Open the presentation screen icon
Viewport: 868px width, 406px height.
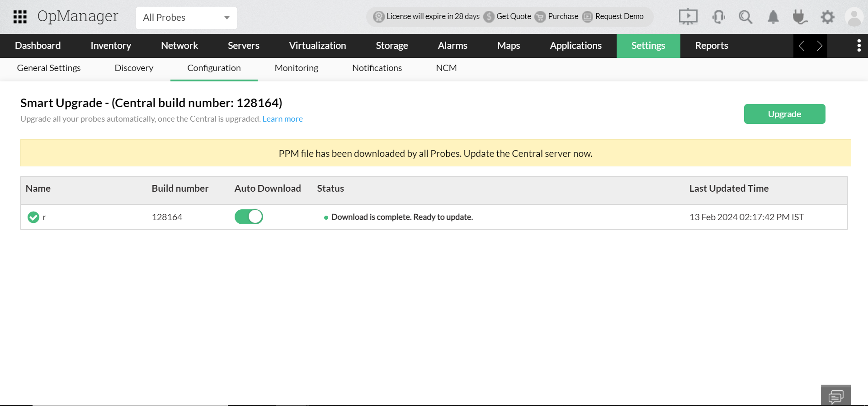688,17
